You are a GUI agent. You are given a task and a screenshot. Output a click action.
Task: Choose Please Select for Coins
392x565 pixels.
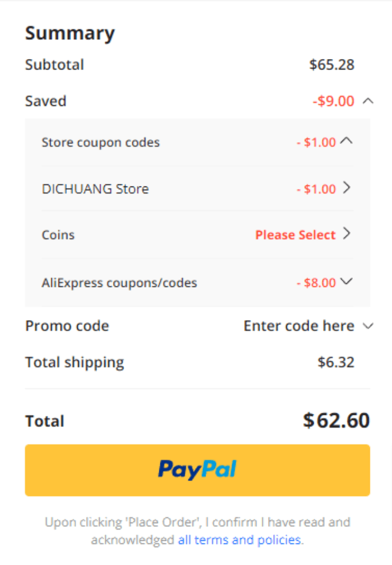tap(295, 235)
